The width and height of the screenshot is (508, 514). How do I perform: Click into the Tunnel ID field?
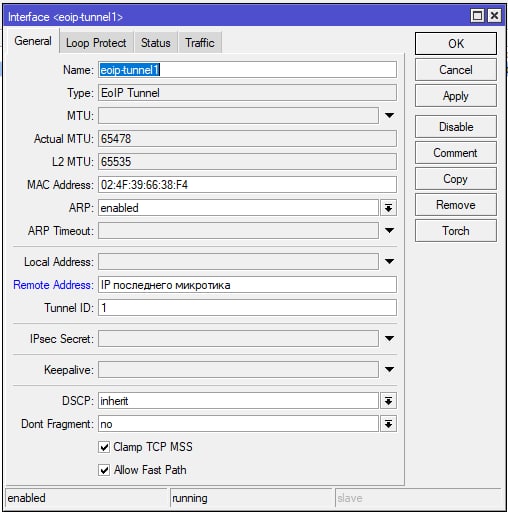pos(247,307)
